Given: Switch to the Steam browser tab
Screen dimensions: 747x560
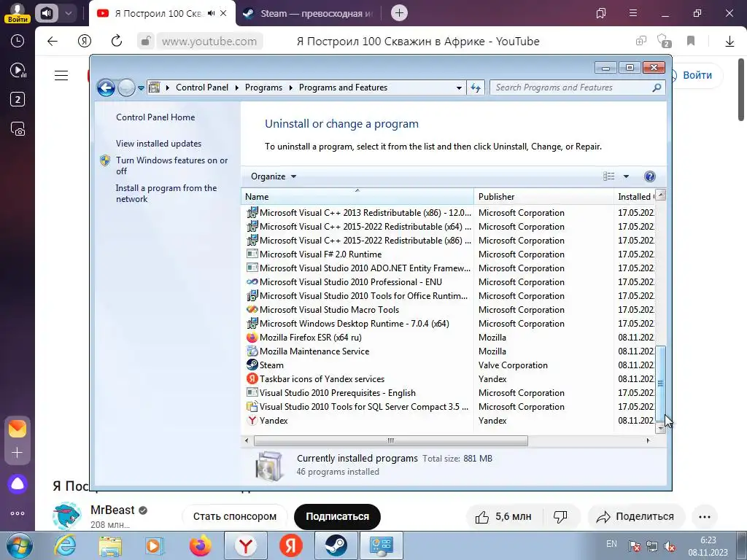Looking at the screenshot, I should point(308,13).
